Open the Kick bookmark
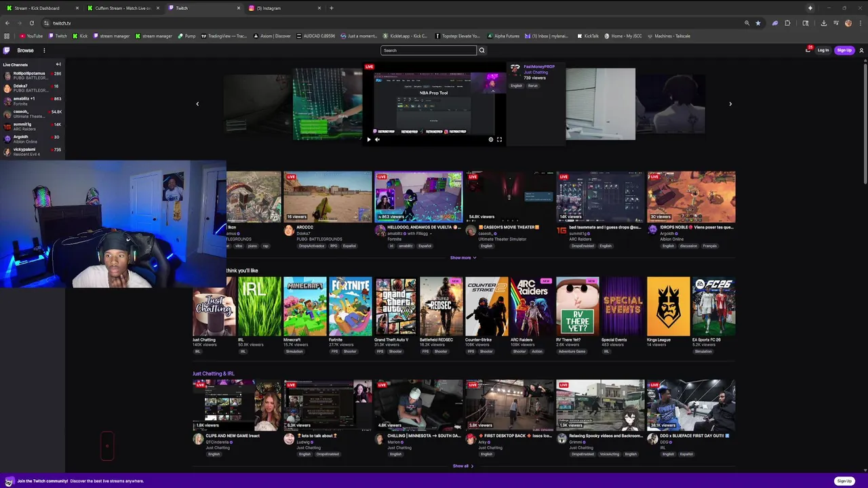The height and width of the screenshot is (488, 868). 81,36
